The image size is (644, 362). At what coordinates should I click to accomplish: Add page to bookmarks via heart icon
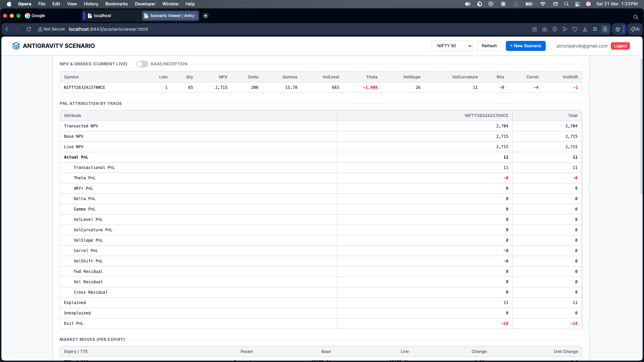(575, 29)
